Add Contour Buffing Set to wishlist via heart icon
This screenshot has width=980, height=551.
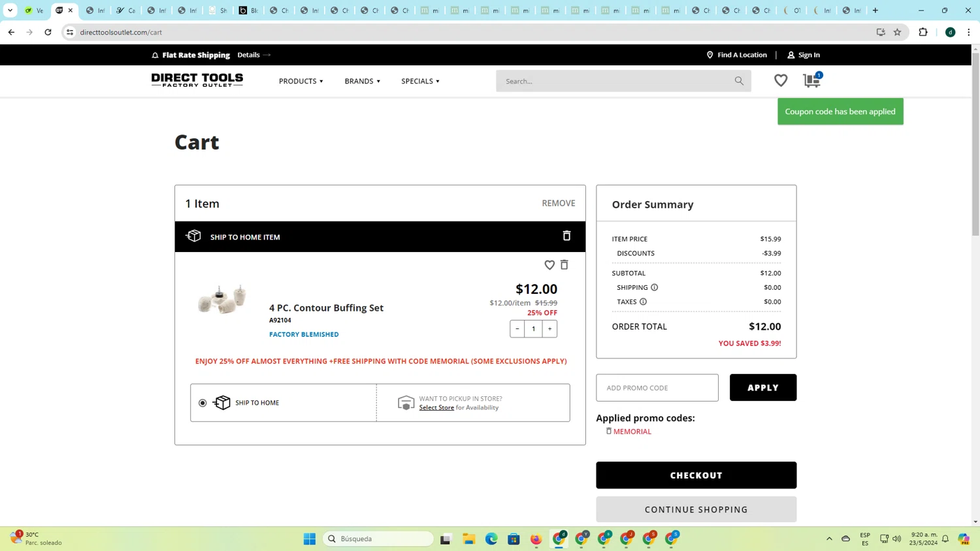[x=549, y=264]
